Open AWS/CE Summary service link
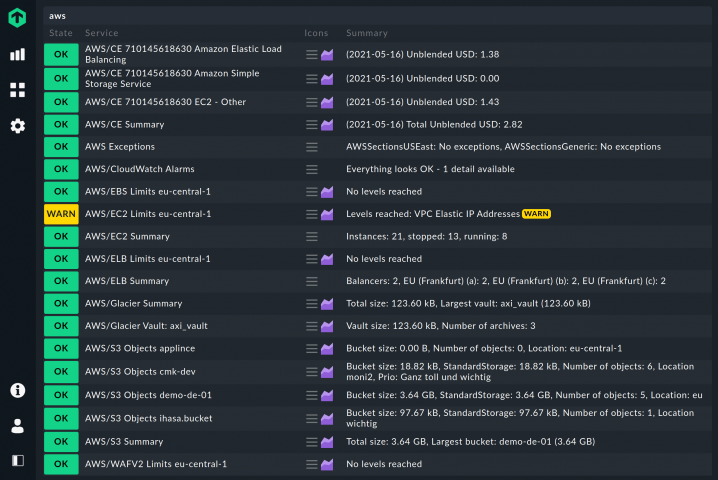 (125, 125)
